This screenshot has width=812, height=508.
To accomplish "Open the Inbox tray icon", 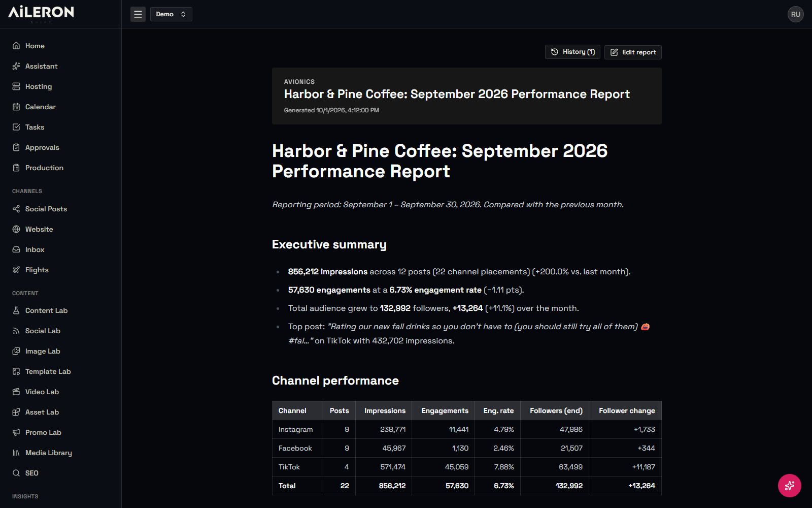I will [16, 249].
